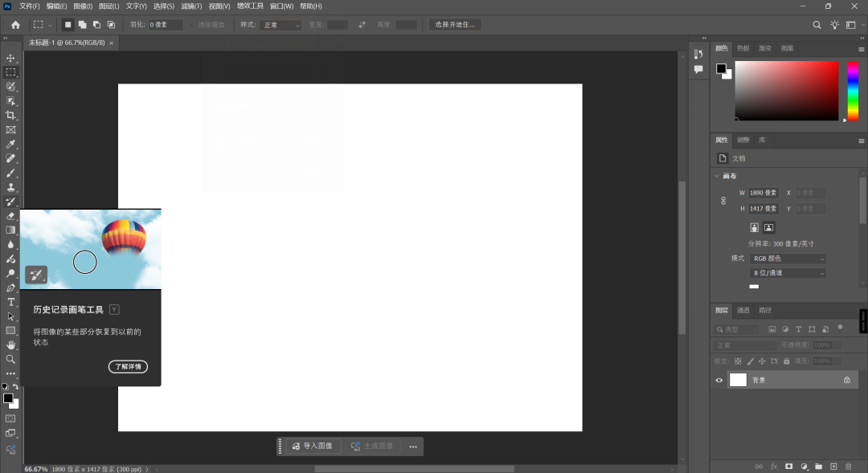Select the Move tool
This screenshot has width=868, height=473.
[x=10, y=58]
